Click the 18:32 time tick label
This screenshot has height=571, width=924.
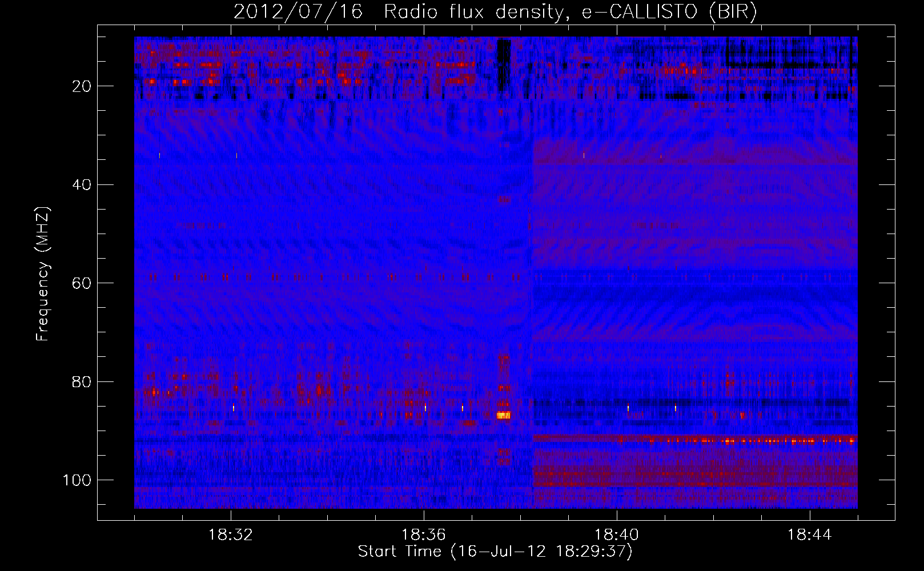pyautogui.click(x=231, y=534)
